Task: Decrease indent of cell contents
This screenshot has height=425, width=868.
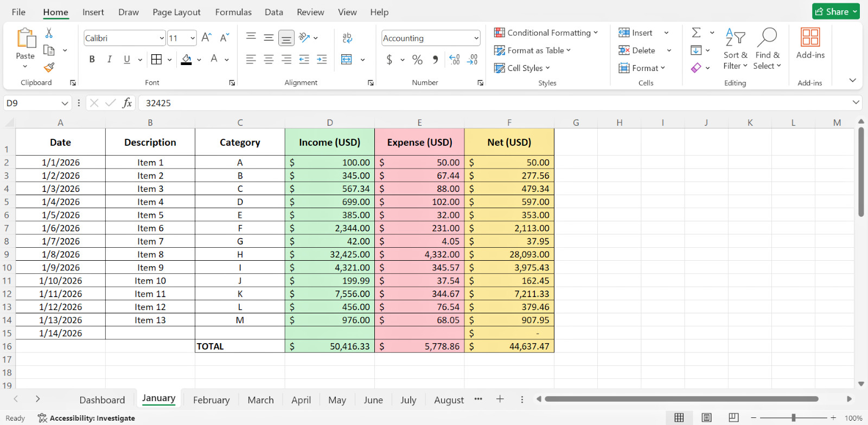Action: pos(304,59)
